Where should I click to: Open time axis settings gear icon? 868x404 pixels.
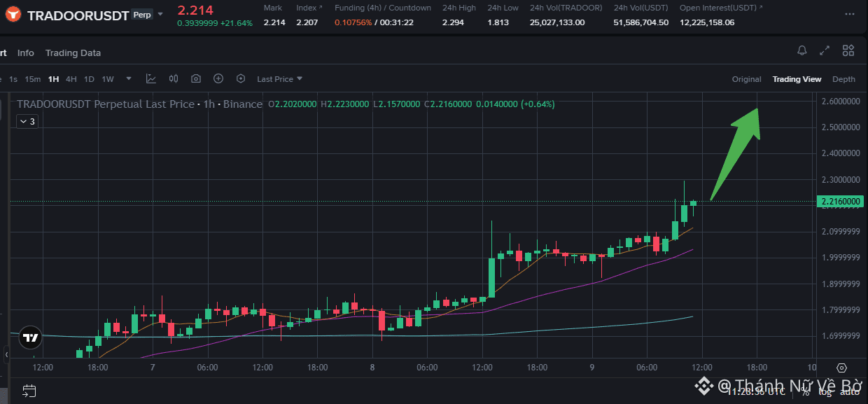click(x=842, y=368)
